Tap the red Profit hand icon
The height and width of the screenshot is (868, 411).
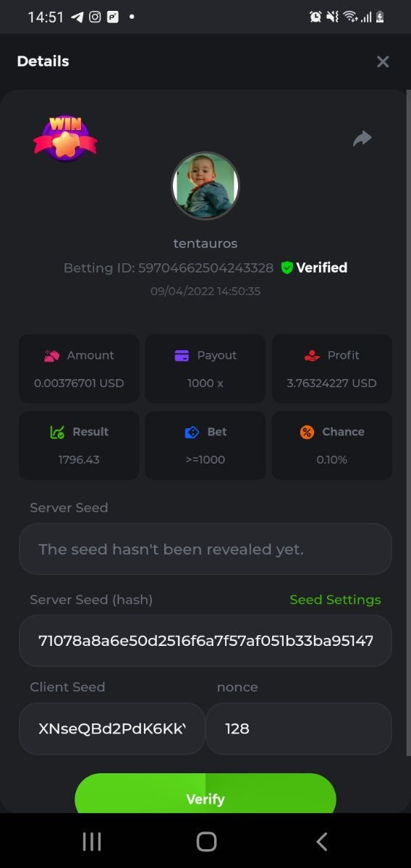coord(312,355)
